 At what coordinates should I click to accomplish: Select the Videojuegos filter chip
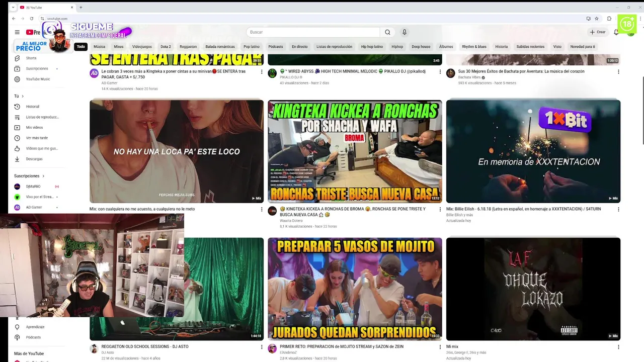click(142, 47)
